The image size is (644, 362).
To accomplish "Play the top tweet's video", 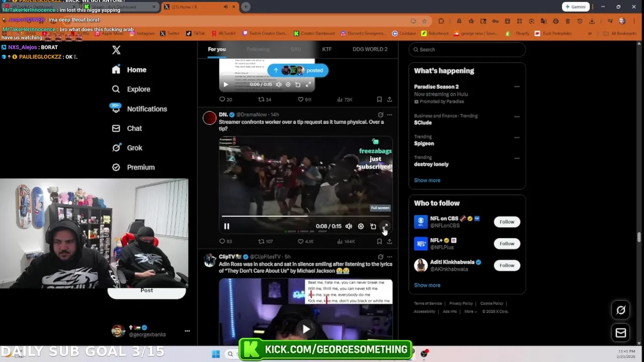I will (225, 84).
